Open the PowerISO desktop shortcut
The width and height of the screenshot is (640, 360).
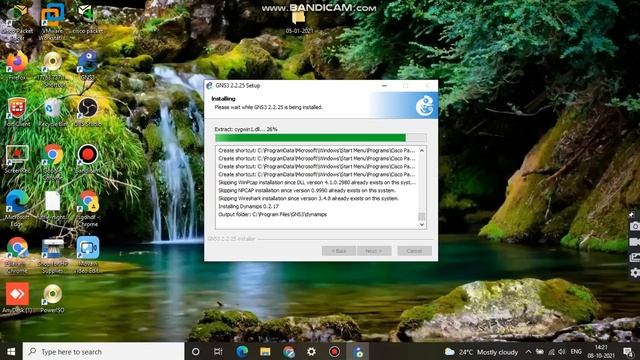(53, 298)
